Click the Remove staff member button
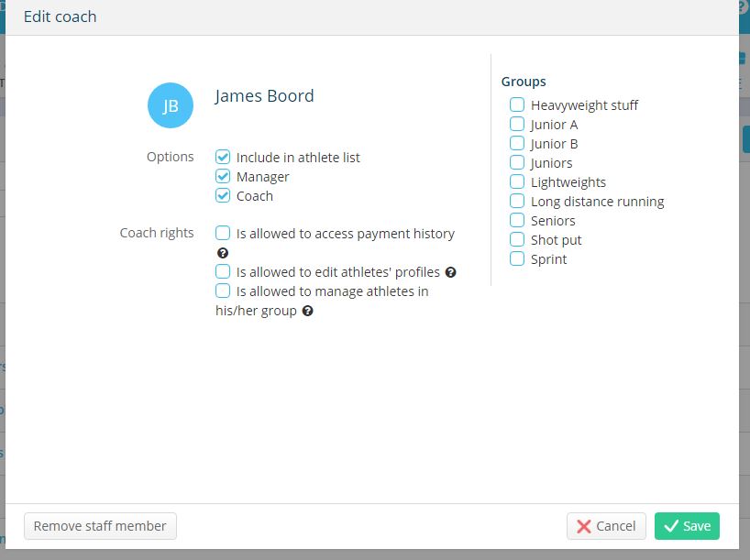Viewport: 750px width, 560px height. pos(100,526)
